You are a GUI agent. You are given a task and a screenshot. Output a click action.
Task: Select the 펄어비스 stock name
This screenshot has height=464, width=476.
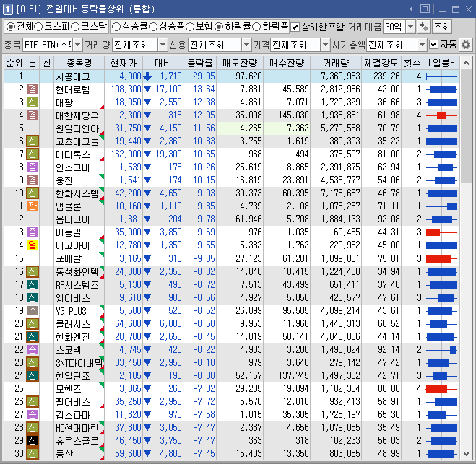pos(73,402)
